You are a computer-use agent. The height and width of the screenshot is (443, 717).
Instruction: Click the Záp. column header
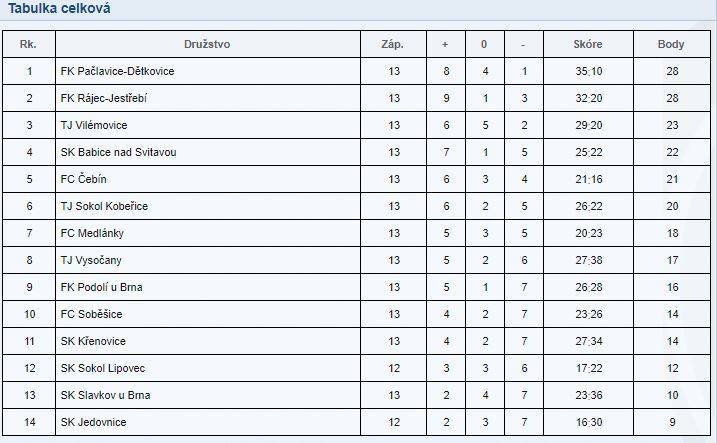coord(392,44)
